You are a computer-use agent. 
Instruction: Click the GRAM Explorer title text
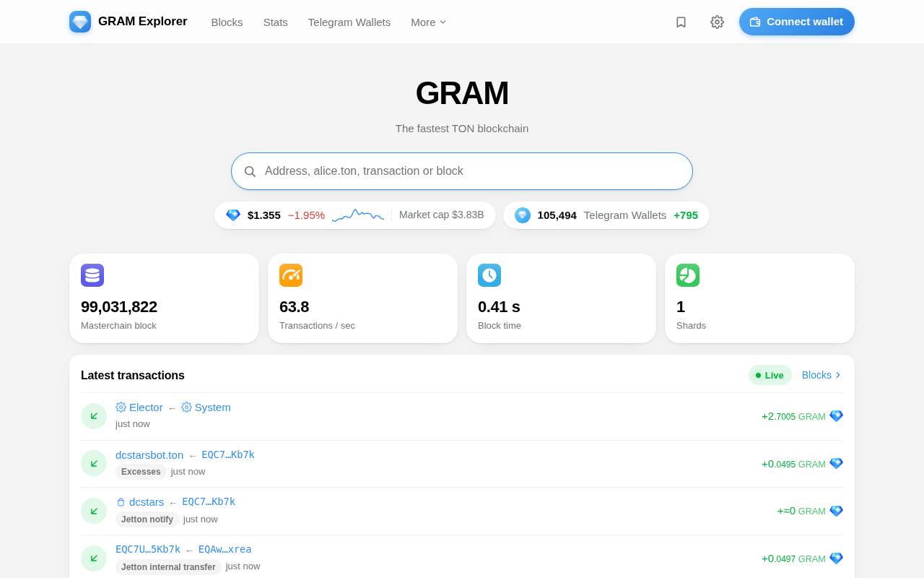point(143,22)
